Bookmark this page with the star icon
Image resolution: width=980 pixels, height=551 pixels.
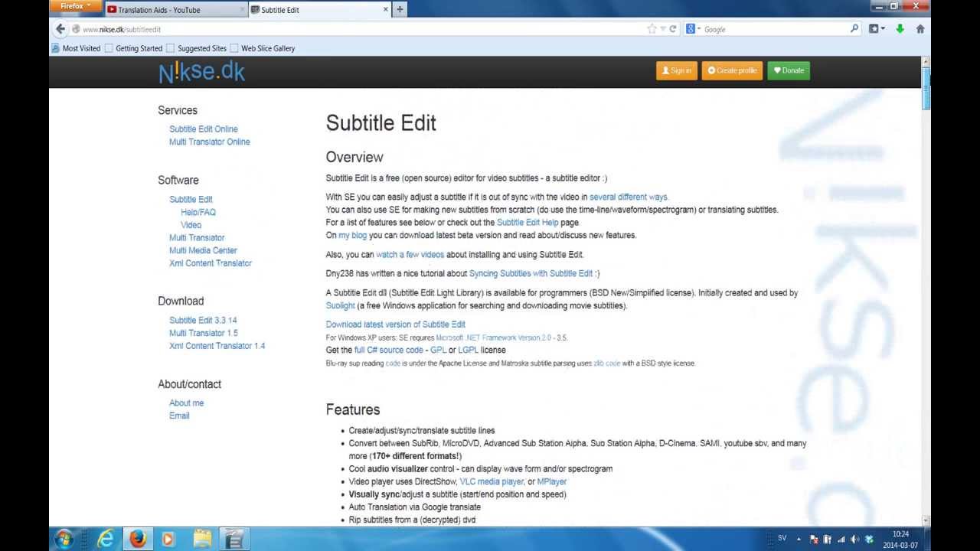point(652,29)
